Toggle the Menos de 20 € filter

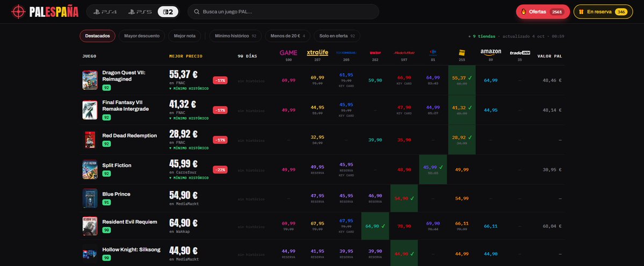[x=287, y=36]
